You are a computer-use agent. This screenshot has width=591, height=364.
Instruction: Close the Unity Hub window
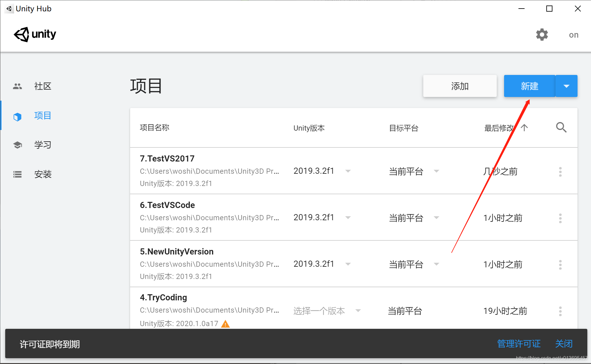(578, 9)
